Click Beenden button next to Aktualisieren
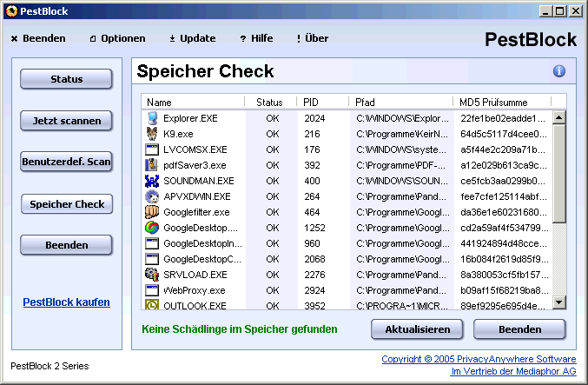The width and height of the screenshot is (588, 385). [x=519, y=329]
